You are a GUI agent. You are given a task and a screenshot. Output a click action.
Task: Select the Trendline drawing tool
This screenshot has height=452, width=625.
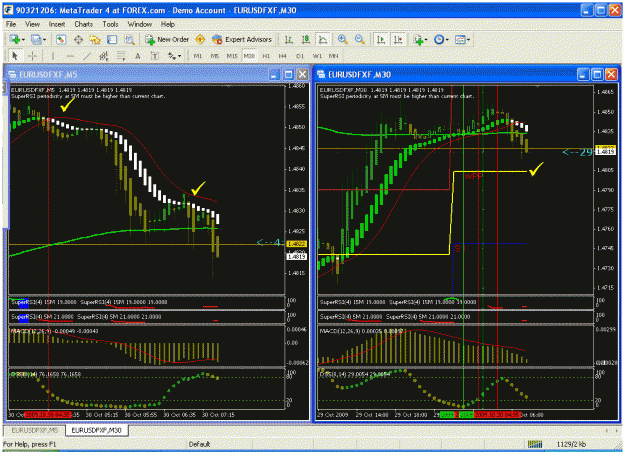click(87, 56)
